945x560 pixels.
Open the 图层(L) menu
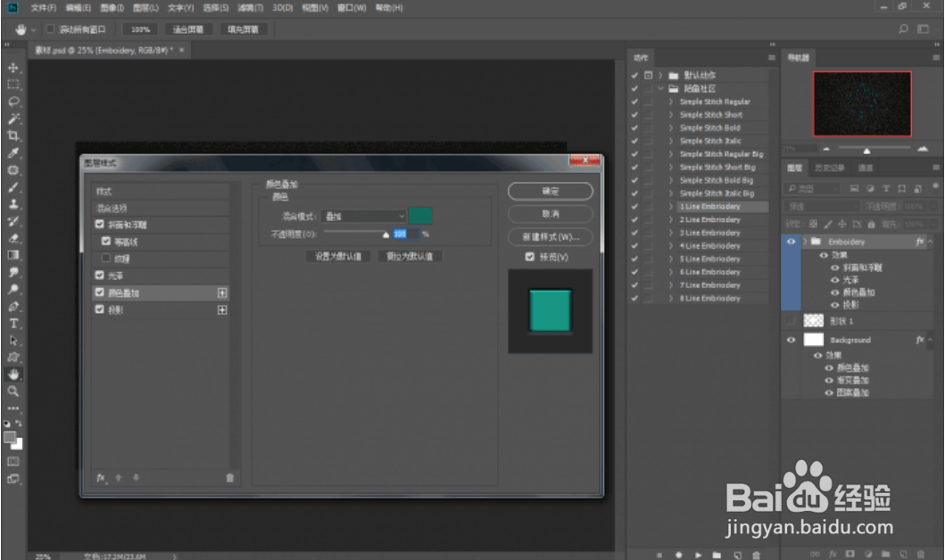point(145,8)
